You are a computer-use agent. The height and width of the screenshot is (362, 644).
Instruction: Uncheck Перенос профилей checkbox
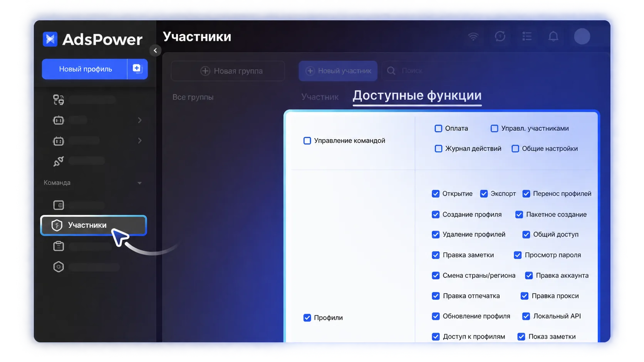tap(526, 194)
